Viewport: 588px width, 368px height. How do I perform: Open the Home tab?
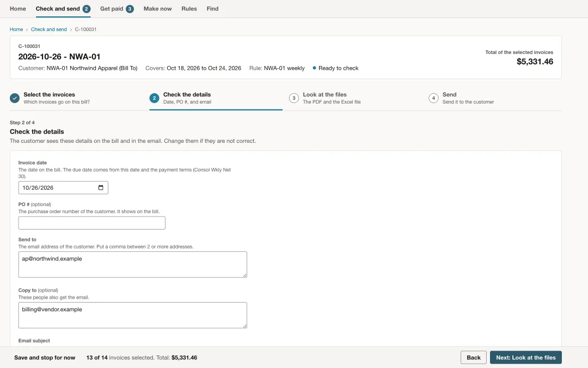(17, 9)
